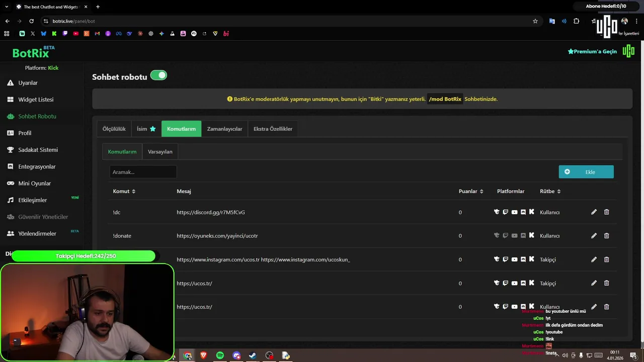
Task: Open the browser extensions puzzle icon
Action: [577, 21]
